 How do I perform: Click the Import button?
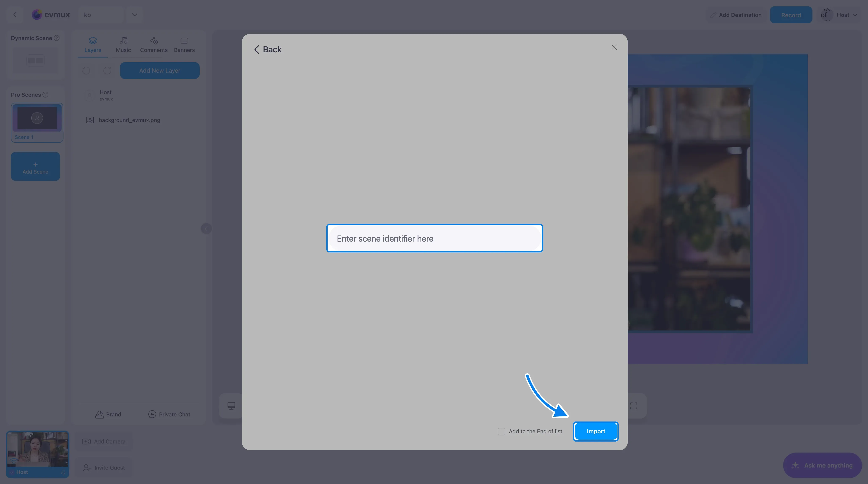click(595, 431)
